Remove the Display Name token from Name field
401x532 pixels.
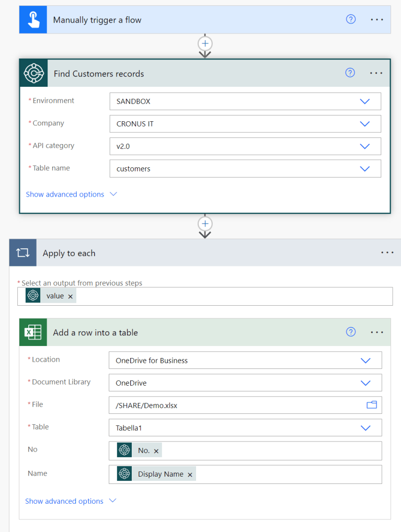(190, 475)
